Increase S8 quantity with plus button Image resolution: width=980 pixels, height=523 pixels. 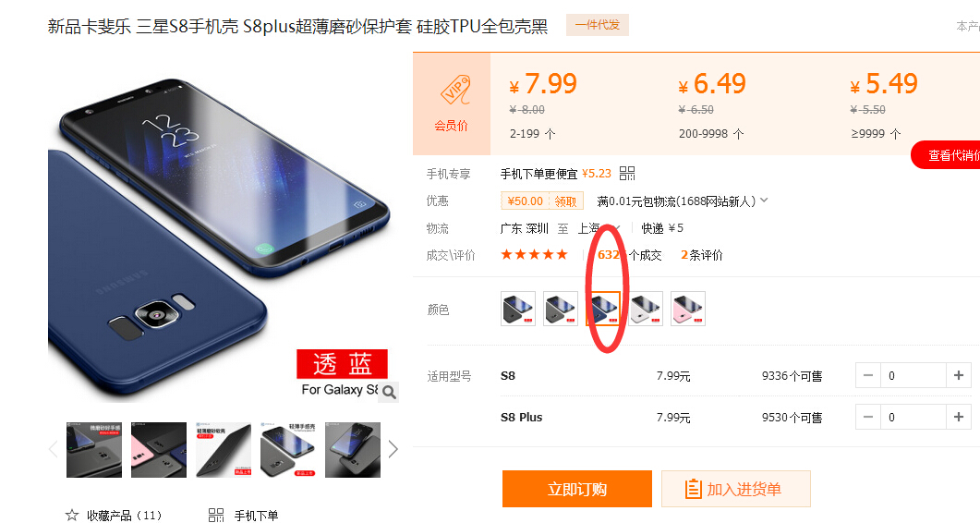[x=959, y=375]
